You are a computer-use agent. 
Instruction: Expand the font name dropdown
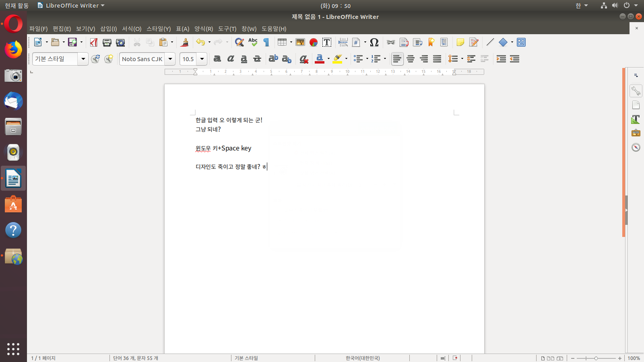pos(170,59)
